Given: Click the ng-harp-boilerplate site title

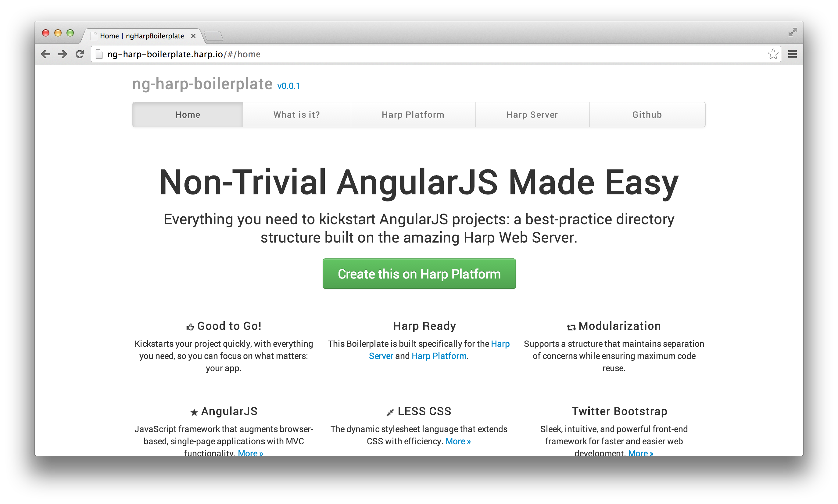Looking at the screenshot, I should click(x=202, y=83).
